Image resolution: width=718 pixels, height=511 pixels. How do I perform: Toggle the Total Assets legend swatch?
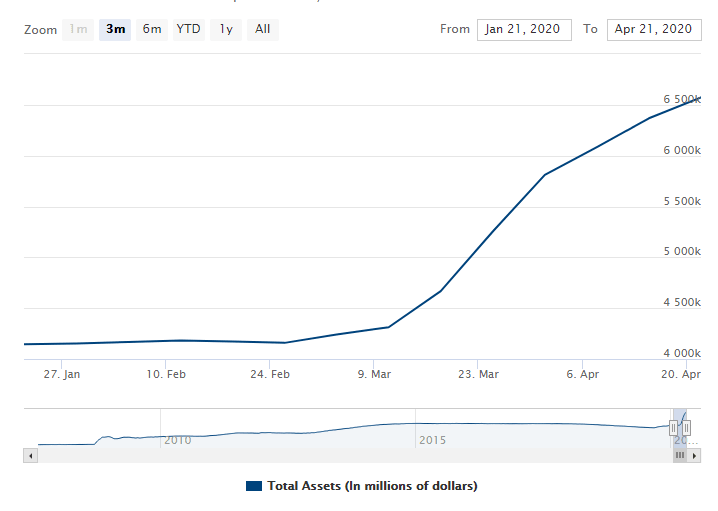pos(253,486)
